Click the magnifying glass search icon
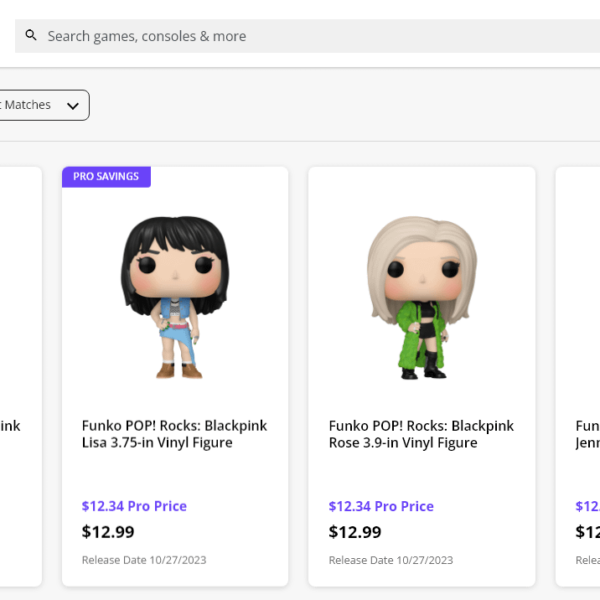Image resolution: width=600 pixels, height=600 pixels. (31, 36)
